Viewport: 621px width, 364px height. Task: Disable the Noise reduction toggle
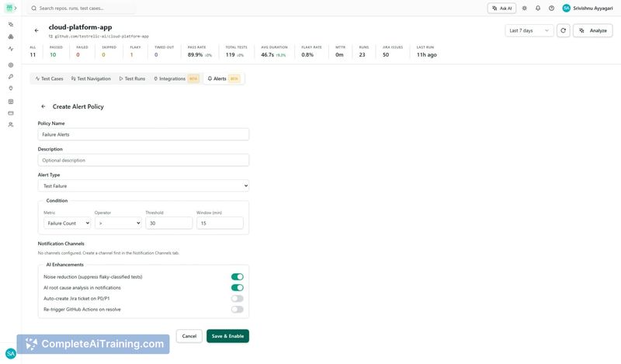click(237, 276)
